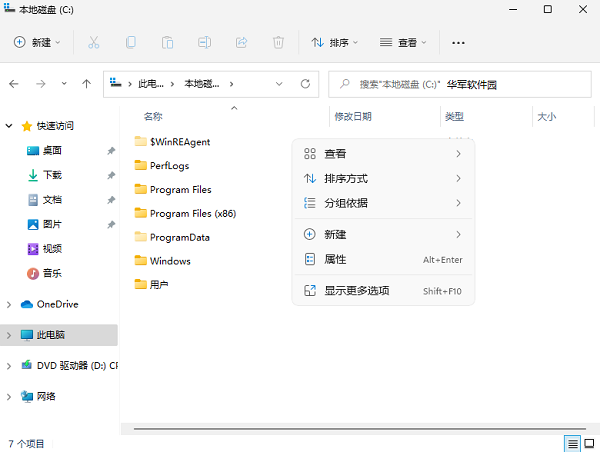Open recent locations dropdown arrow
This screenshot has height=452, width=600.
point(64,83)
